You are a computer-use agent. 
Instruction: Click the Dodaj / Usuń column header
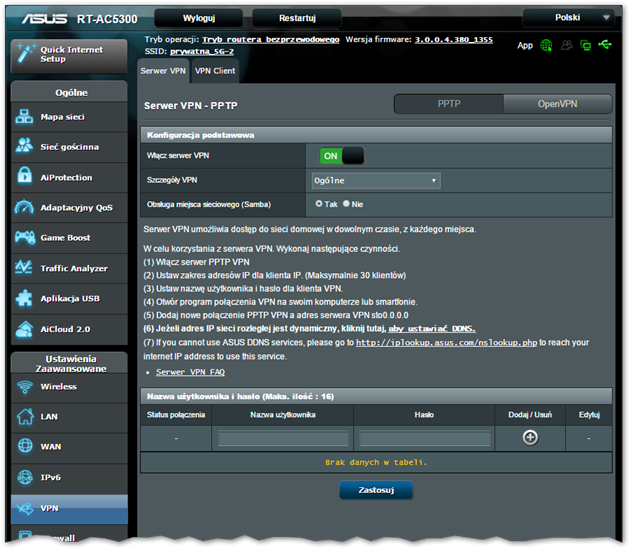tap(530, 415)
